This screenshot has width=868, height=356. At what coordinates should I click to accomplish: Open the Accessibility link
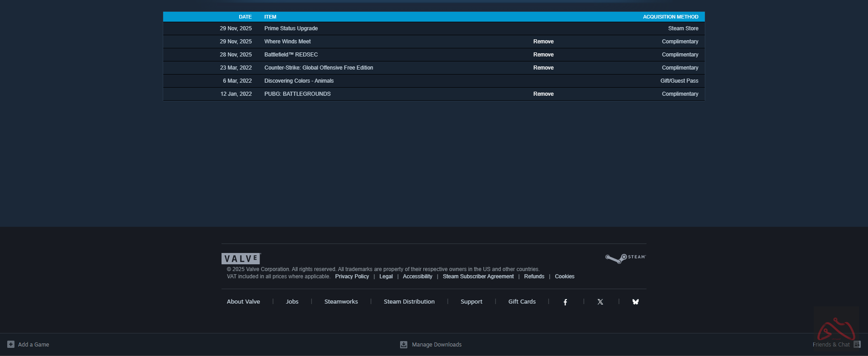click(x=417, y=276)
